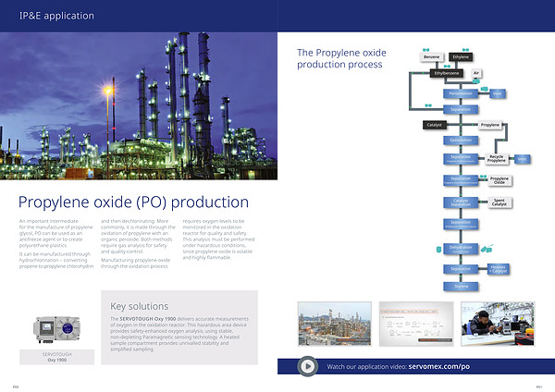This screenshot has width=555, height=392.
Task: Click the Heavies + Catalyst box
Action: click(499, 269)
